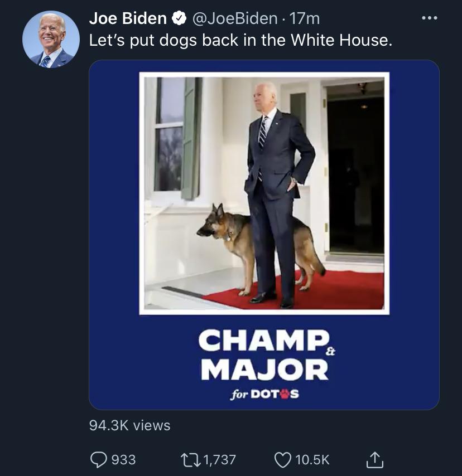This screenshot has height=476, width=462.
Task: Click the reply speech bubble icon
Action: 99,459
